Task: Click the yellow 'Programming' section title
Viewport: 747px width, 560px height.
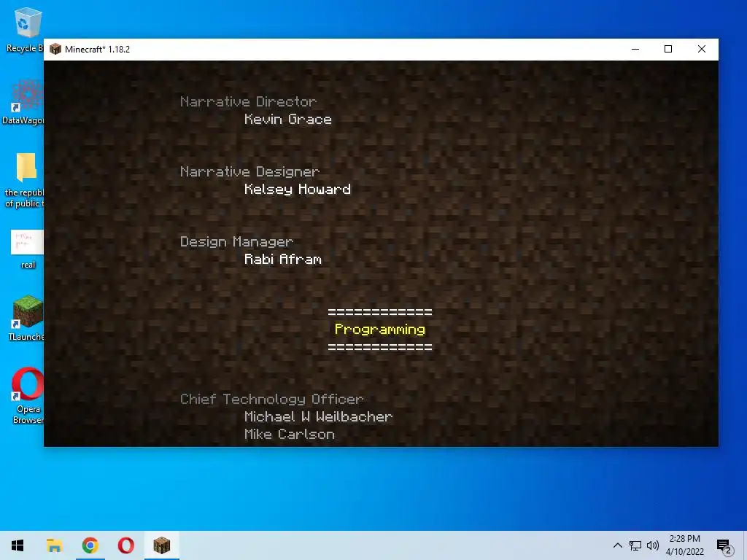Action: pyautogui.click(x=379, y=330)
